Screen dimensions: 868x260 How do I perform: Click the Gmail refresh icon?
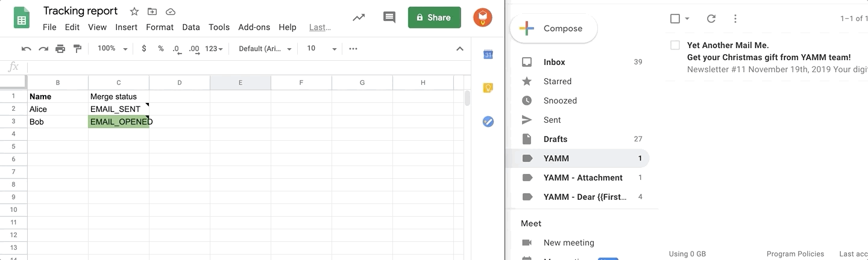coord(711,19)
